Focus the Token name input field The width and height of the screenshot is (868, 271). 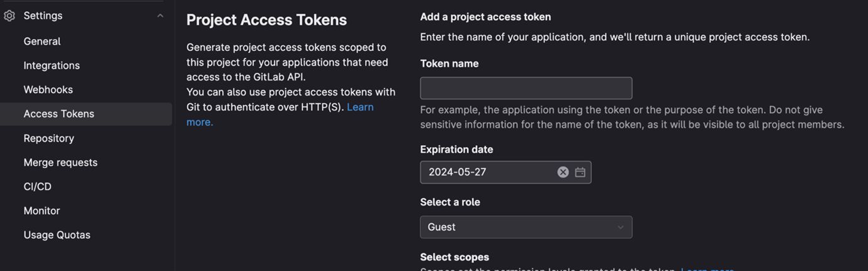point(526,88)
